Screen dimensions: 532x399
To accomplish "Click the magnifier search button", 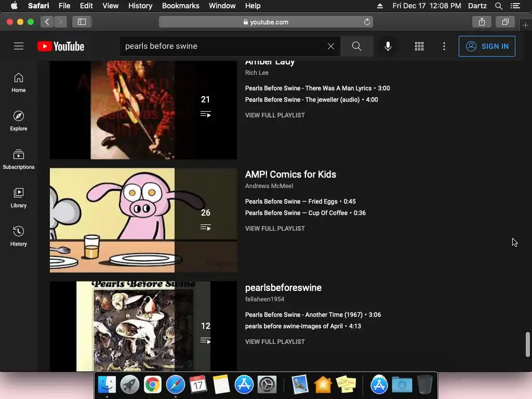I will click(356, 46).
